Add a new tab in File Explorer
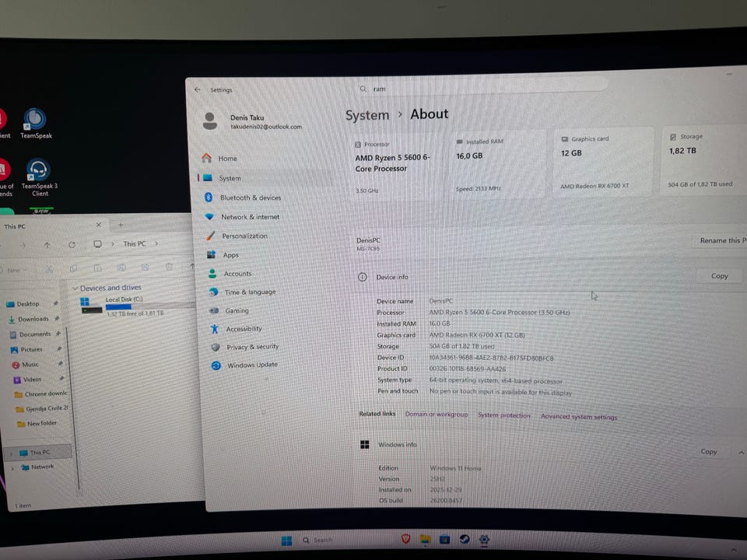This screenshot has height=560, width=747. pyautogui.click(x=121, y=224)
